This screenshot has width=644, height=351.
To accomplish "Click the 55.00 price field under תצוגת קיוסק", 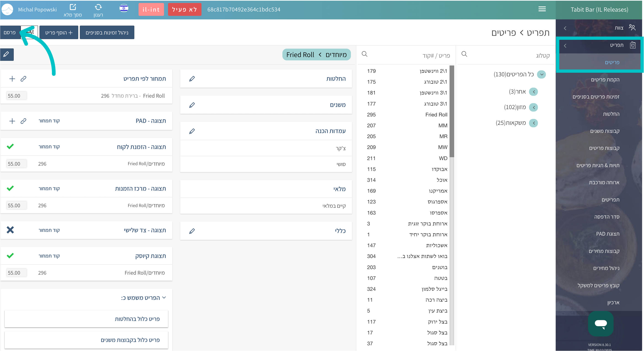I will [x=16, y=273].
